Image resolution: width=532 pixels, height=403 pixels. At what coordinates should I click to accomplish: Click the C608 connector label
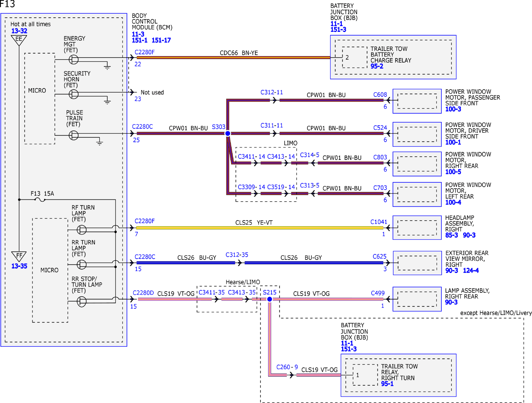coord(380,95)
